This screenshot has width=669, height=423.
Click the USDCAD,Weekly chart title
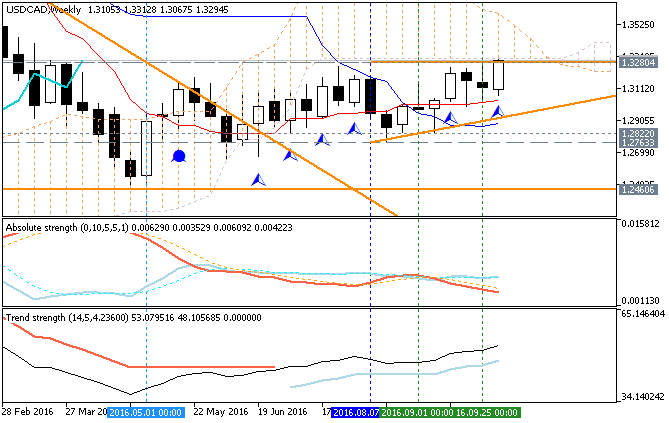point(43,9)
